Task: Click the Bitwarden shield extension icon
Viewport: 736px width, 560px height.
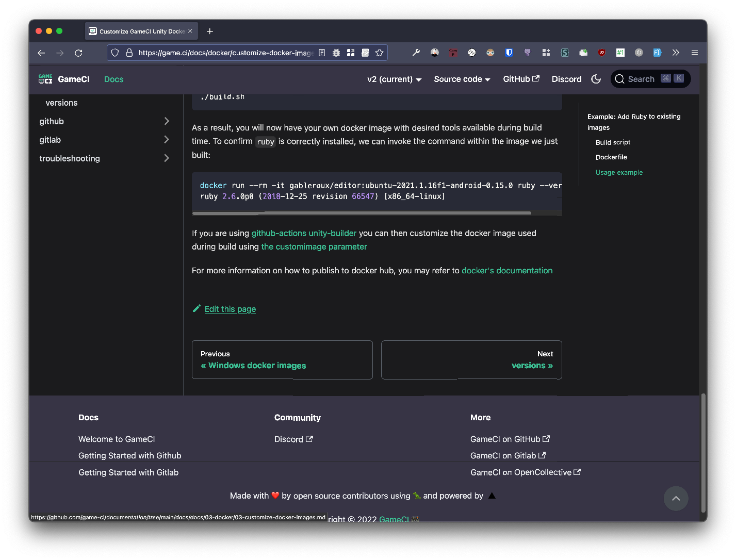Action: pyautogui.click(x=509, y=53)
